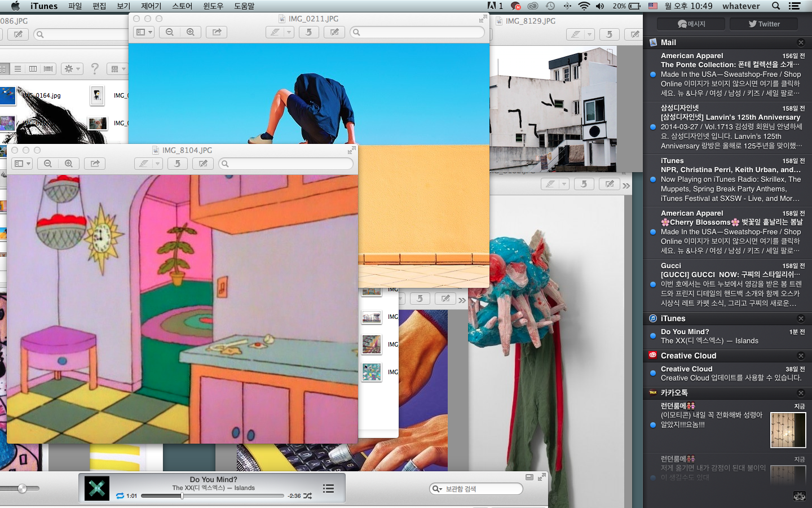This screenshot has width=812, height=508.
Task: Click the 메시지 button in Notification Center
Action: click(692, 24)
